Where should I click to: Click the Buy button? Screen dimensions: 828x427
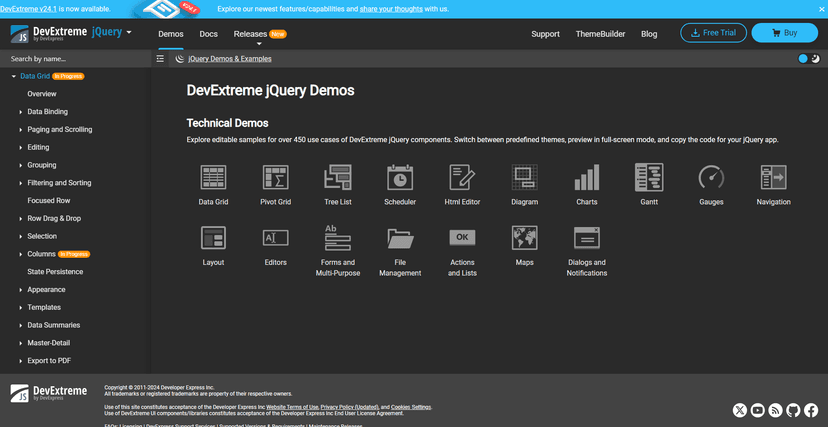point(785,33)
